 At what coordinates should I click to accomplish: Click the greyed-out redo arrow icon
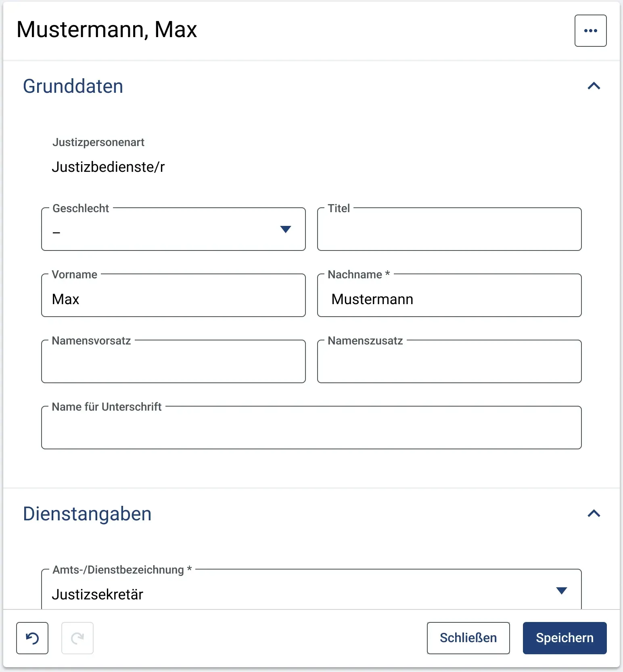click(77, 638)
